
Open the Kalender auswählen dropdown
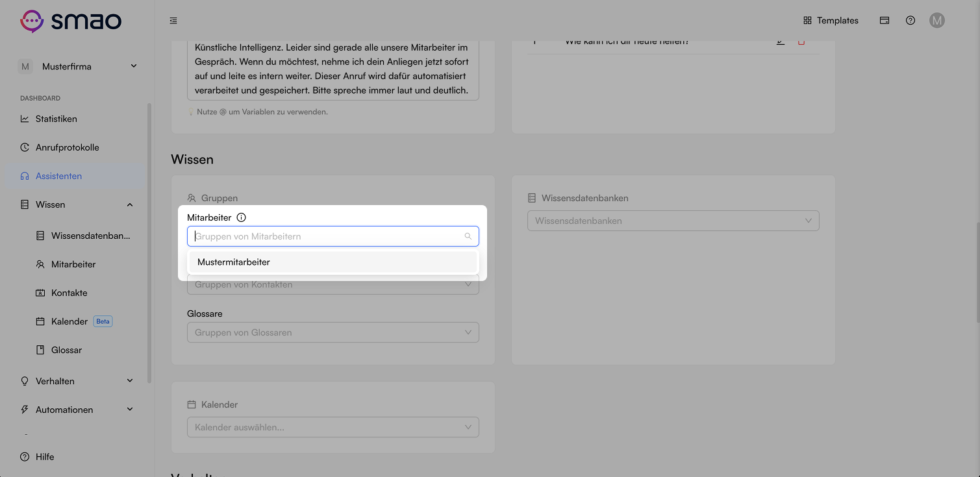[333, 427]
